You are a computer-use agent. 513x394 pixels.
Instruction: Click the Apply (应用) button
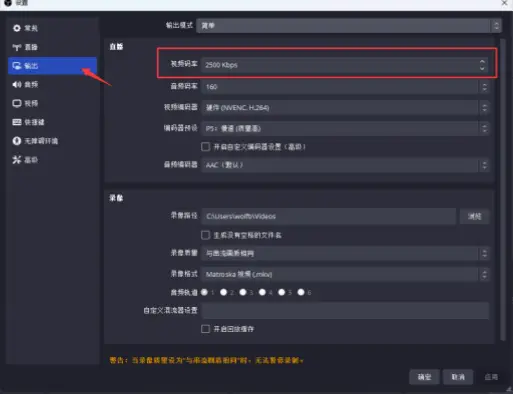(x=491, y=377)
